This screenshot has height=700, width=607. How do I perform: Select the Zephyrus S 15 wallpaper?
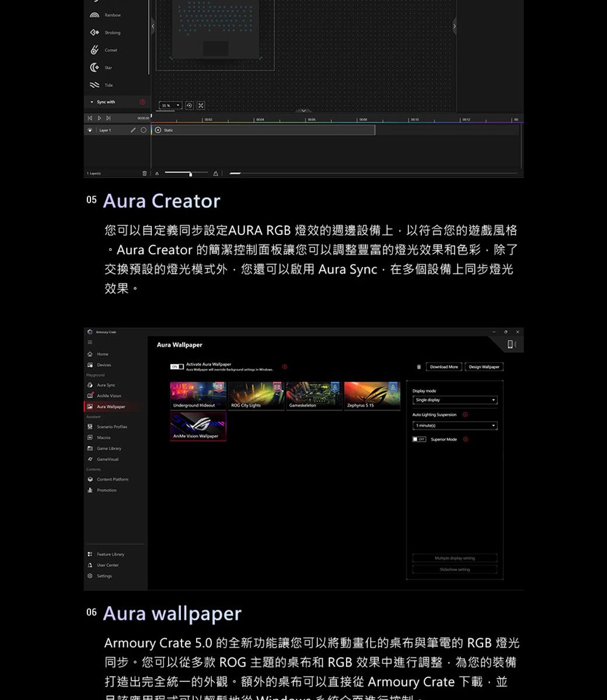(372, 396)
